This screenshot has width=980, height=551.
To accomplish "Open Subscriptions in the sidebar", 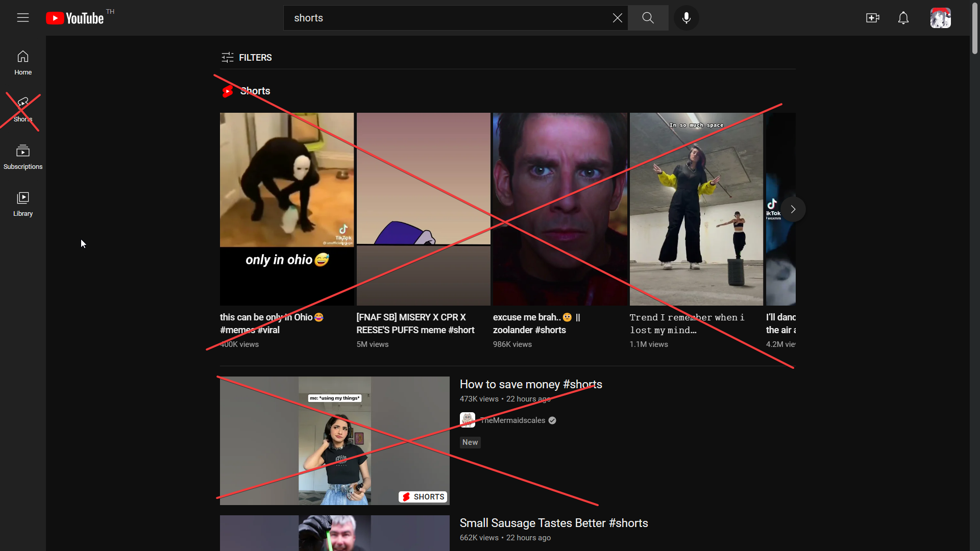I will pos(23,157).
